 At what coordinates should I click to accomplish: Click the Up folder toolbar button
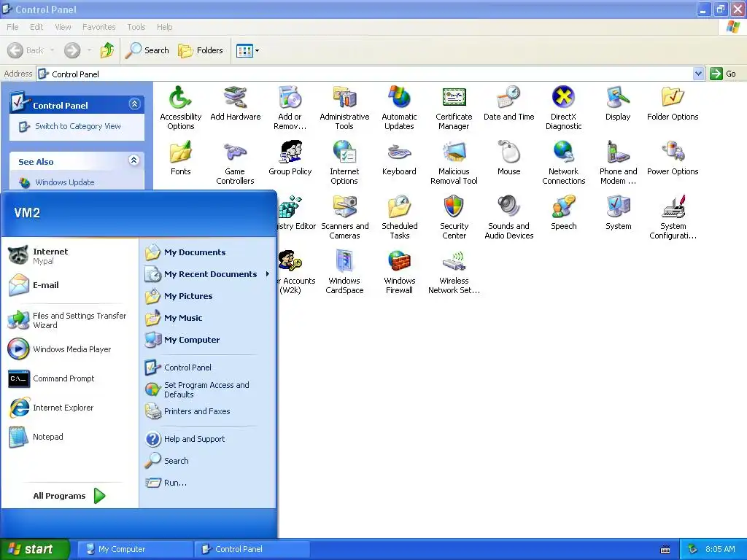click(107, 50)
